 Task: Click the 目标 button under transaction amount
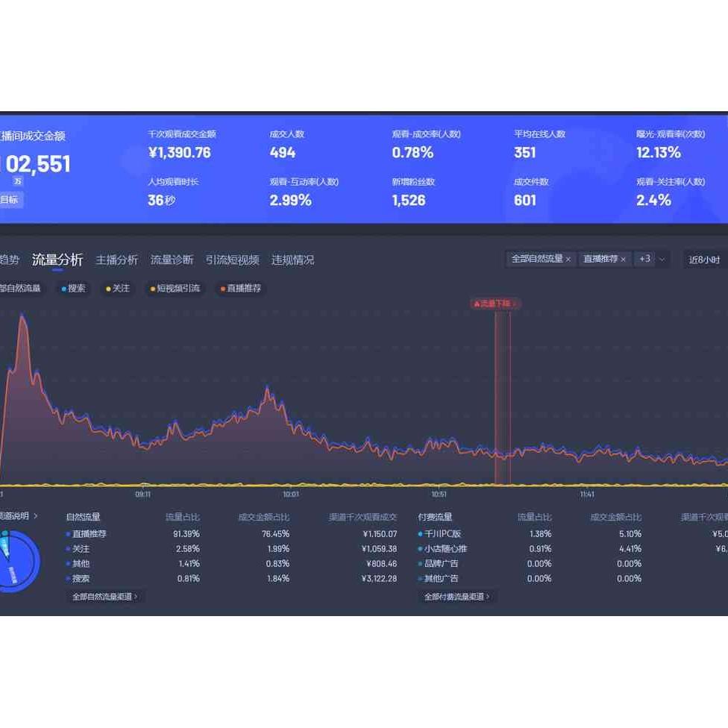click(10, 200)
